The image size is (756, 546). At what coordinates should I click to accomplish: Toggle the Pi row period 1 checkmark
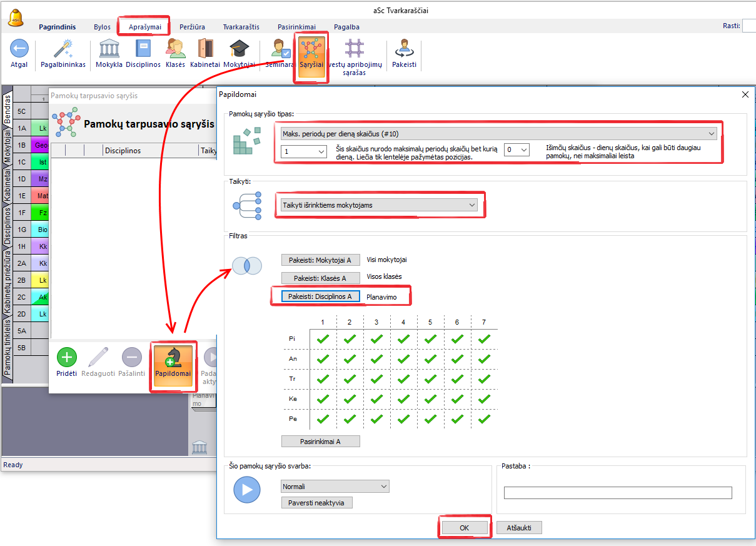(x=323, y=339)
